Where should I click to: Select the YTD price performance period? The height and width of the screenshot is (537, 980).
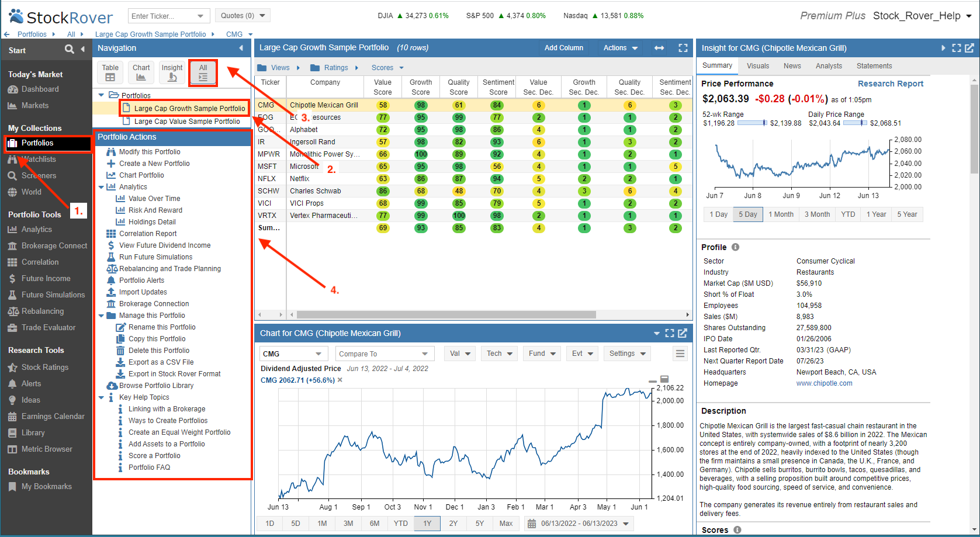[x=848, y=214]
